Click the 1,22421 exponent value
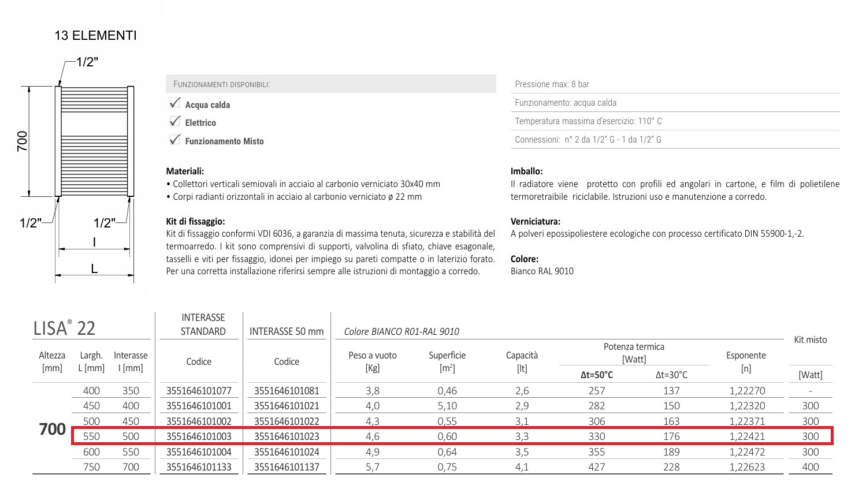Image resolution: width=866 pixels, height=504 pixels. tap(746, 436)
